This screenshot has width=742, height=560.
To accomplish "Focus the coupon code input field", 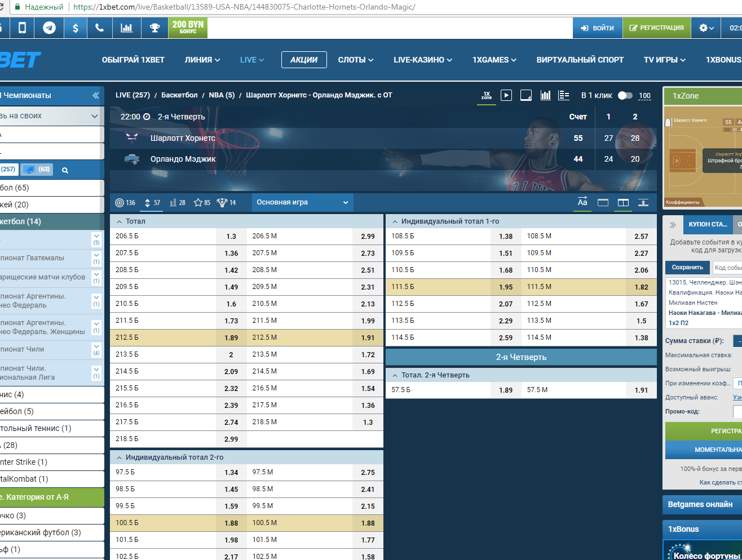I will (727, 268).
